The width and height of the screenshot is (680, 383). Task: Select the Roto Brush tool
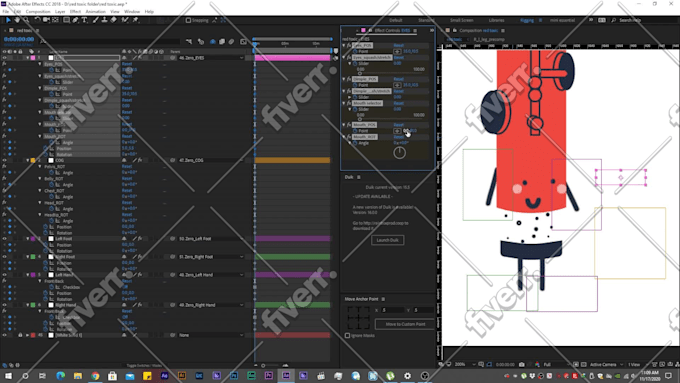click(125, 20)
